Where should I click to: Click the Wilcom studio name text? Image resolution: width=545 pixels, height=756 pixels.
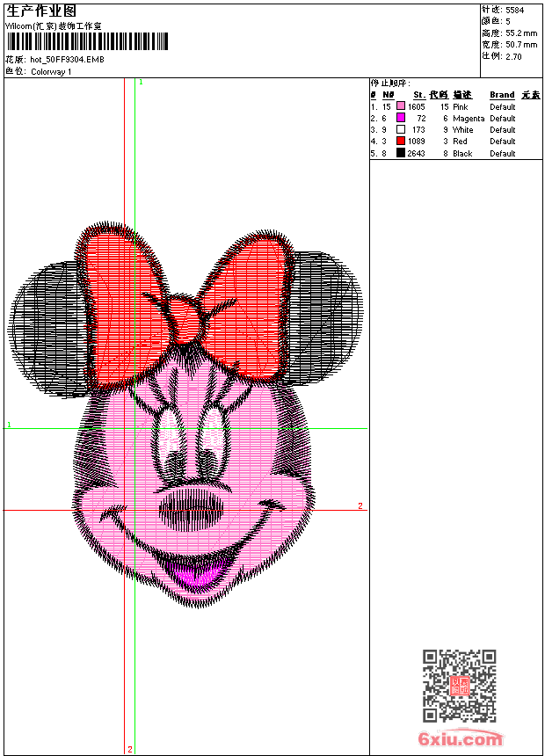(x=53, y=26)
